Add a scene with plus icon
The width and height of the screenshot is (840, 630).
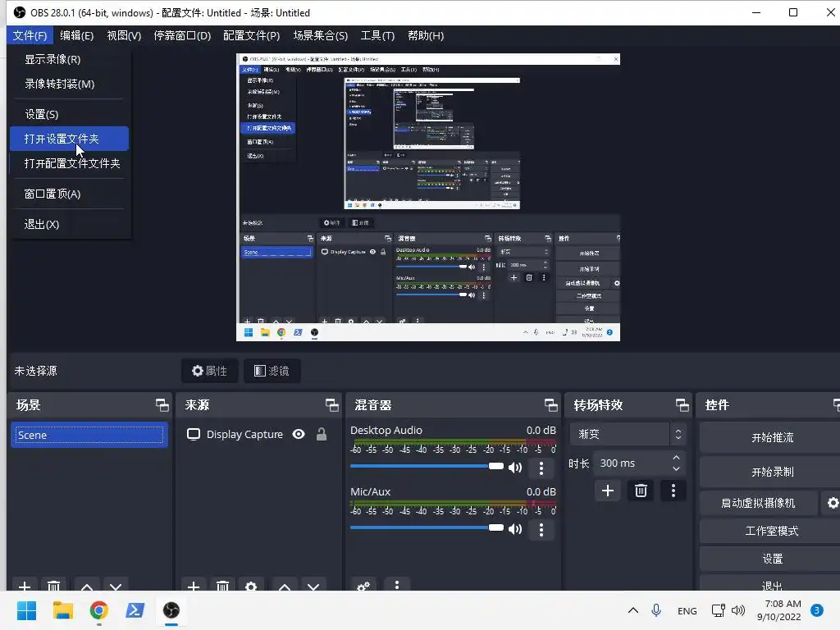(25, 586)
